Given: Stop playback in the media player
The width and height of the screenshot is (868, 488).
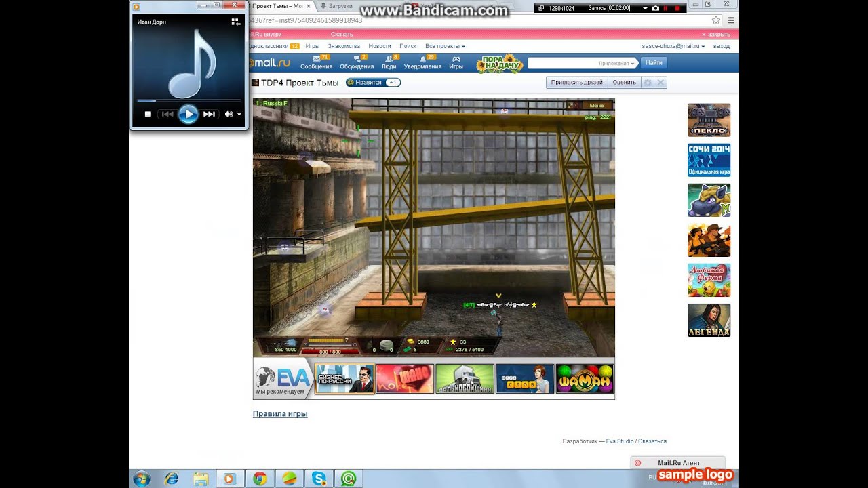Looking at the screenshot, I should pyautogui.click(x=147, y=114).
